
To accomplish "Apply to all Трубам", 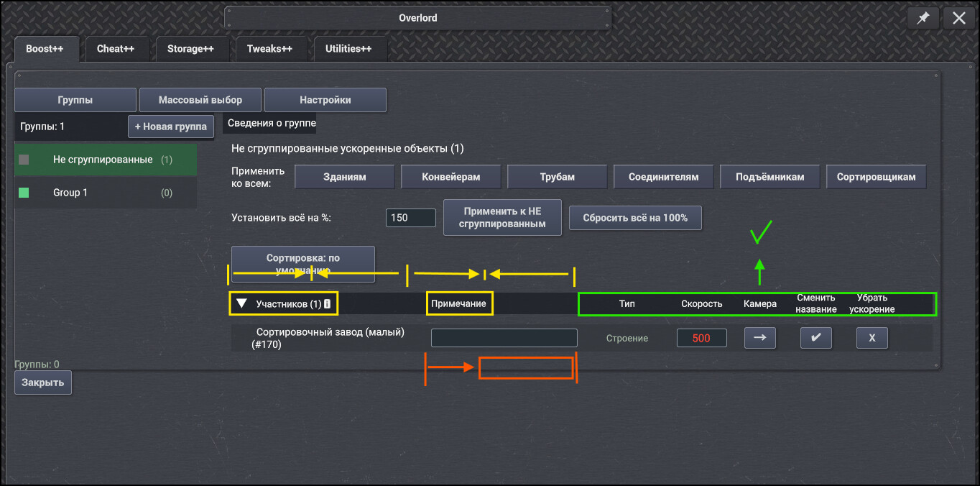I will click(557, 177).
